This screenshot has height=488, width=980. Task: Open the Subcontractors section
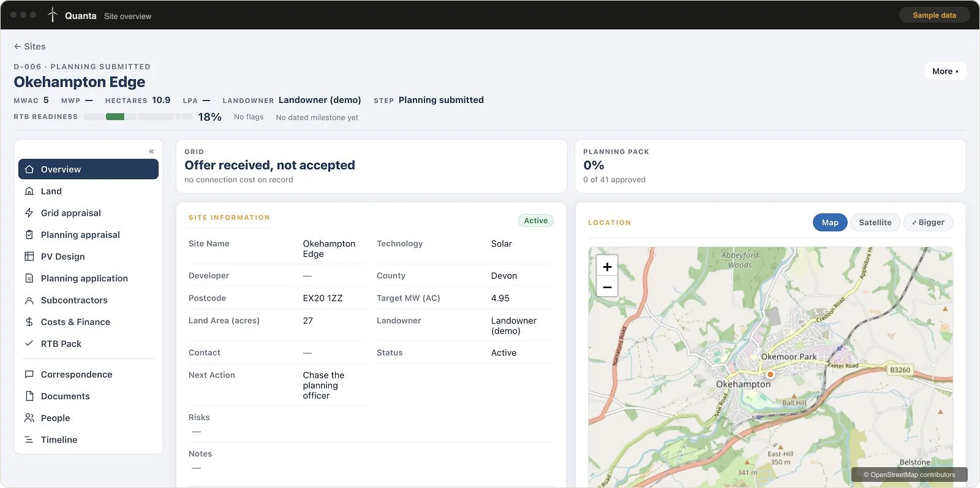[x=88, y=300]
